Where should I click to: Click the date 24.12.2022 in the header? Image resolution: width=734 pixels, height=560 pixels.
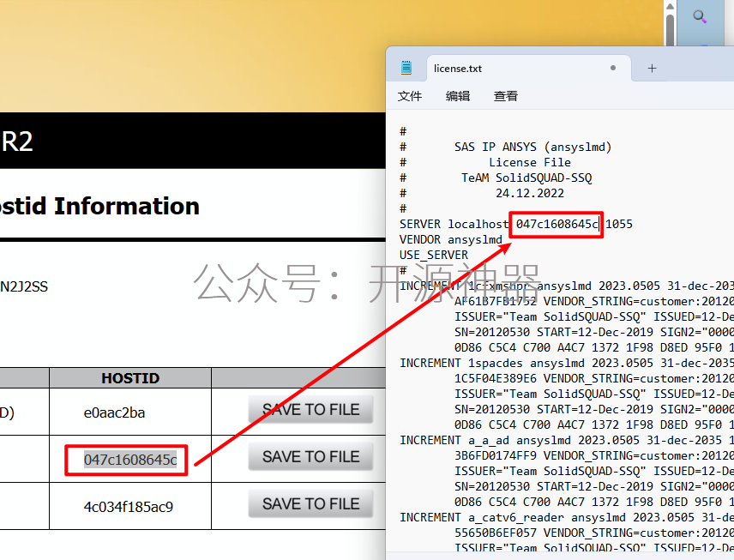click(530, 193)
